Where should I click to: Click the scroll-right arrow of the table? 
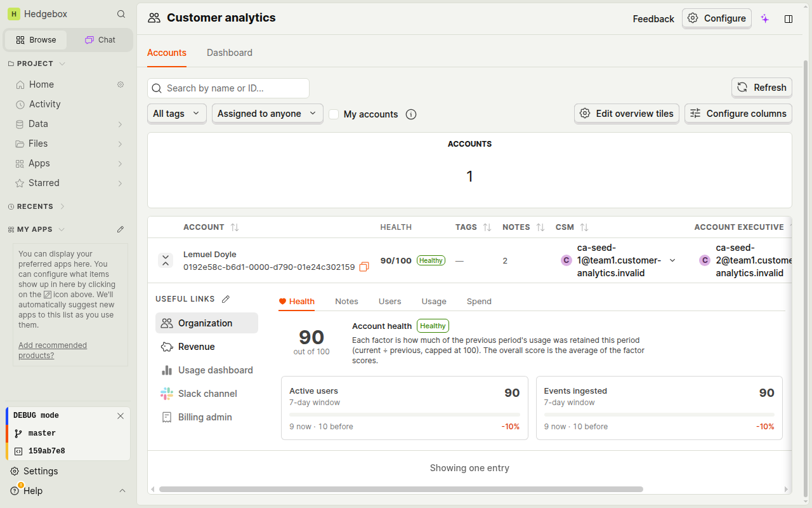click(787, 490)
